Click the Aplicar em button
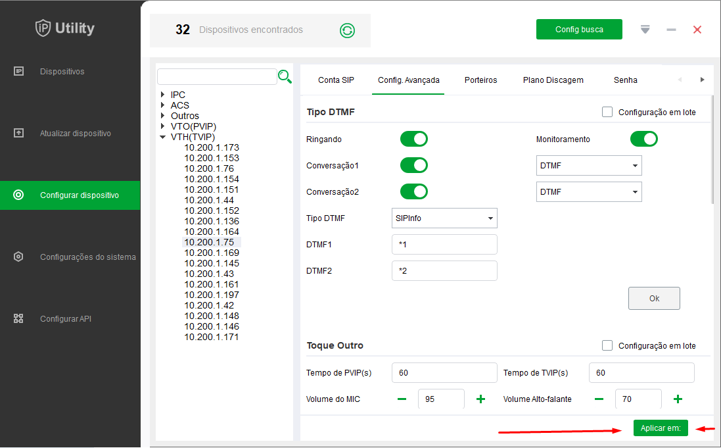The width and height of the screenshot is (721, 448). [660, 428]
